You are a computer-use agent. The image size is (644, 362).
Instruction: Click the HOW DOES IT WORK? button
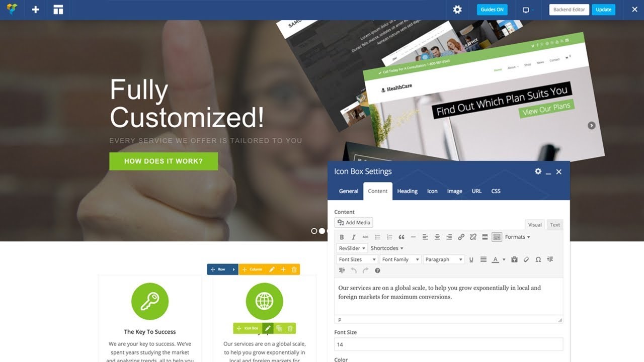(x=163, y=161)
